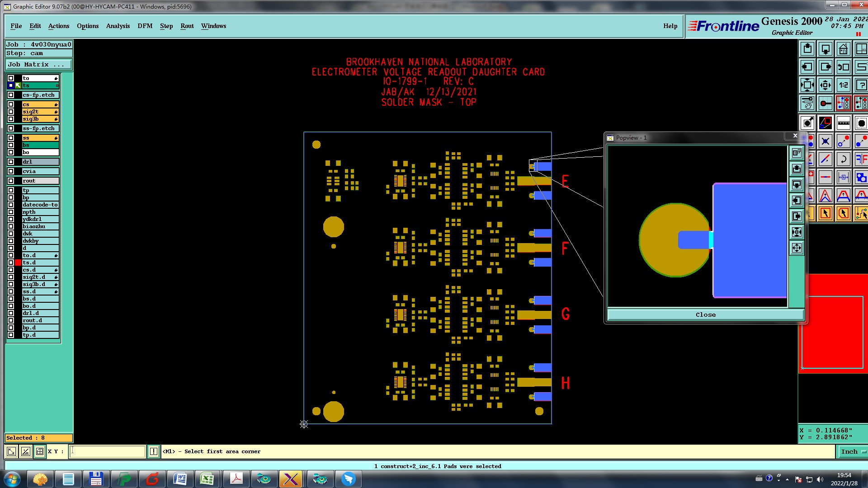Toggle checkbox for layer 'to'

point(11,78)
